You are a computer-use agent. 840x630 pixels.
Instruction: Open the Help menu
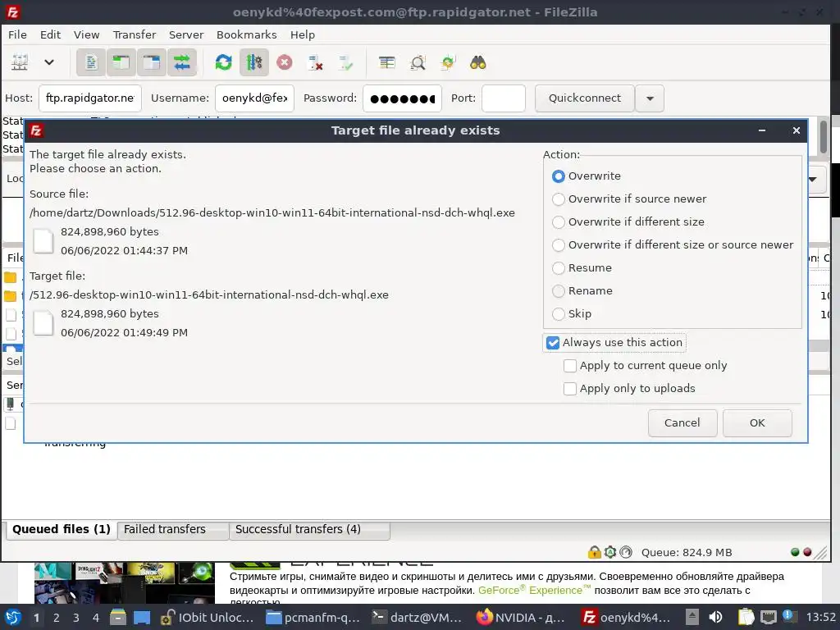302,34
